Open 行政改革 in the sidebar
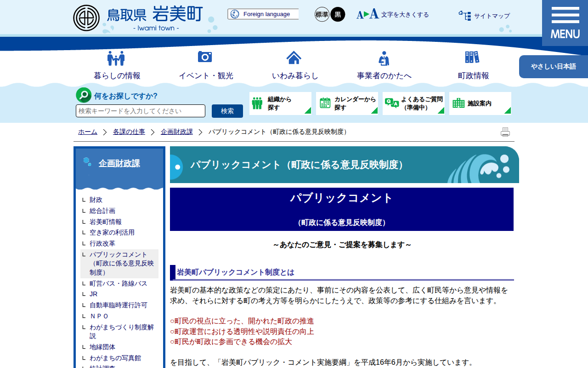 click(x=102, y=243)
